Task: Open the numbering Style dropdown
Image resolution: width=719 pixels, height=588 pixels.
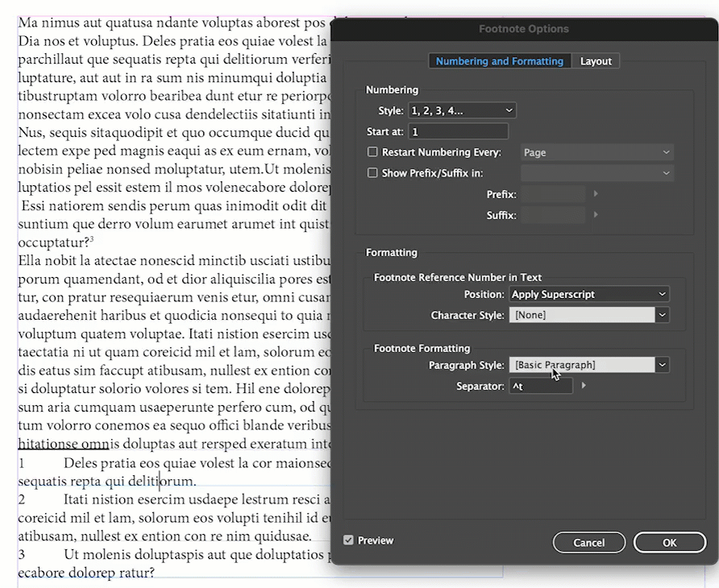Action: pyautogui.click(x=462, y=110)
